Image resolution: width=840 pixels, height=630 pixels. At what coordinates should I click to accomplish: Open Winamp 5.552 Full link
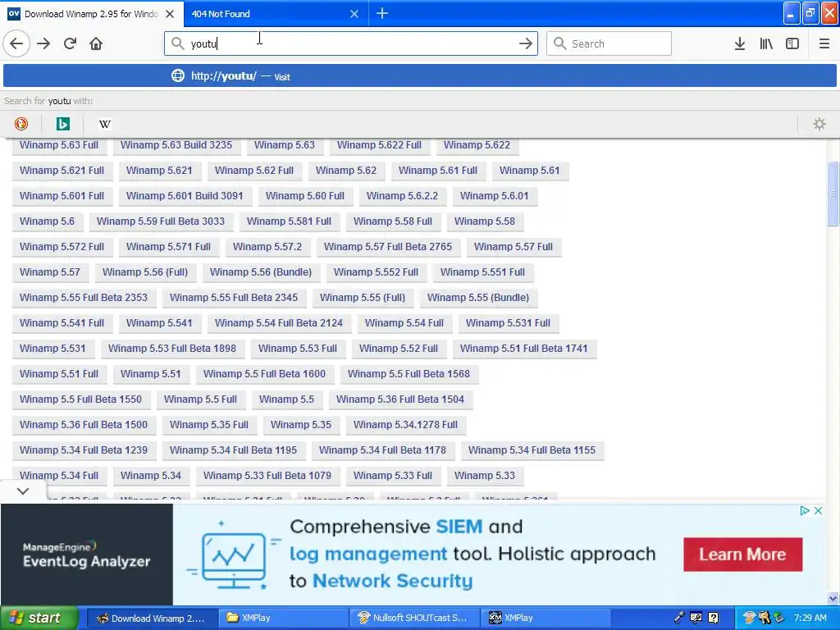(x=376, y=272)
